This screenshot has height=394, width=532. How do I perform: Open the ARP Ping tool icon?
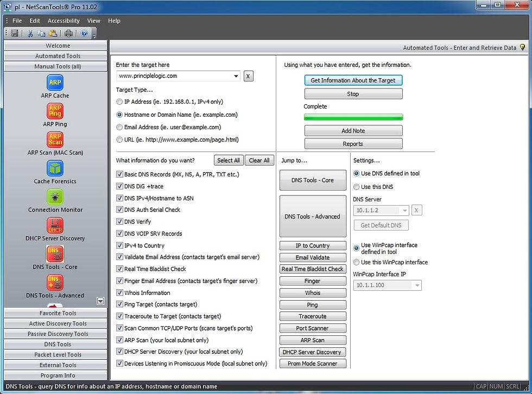(55, 111)
